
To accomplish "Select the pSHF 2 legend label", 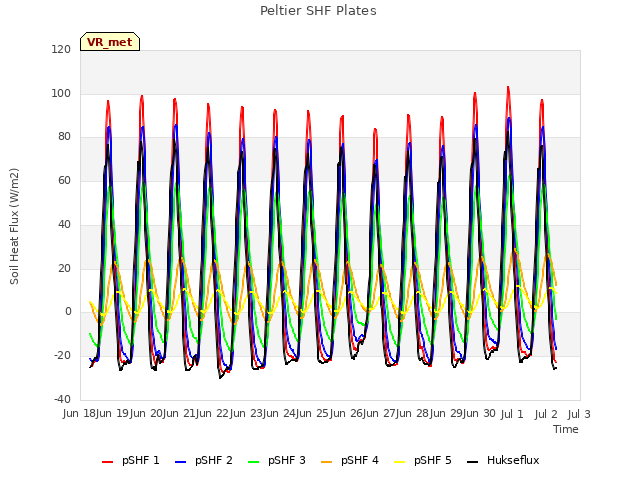I will (x=214, y=460).
